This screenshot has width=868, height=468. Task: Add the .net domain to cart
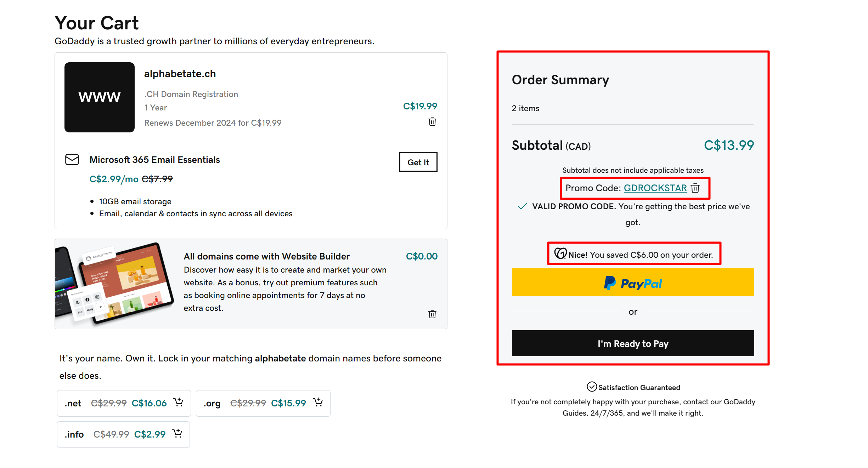click(179, 402)
